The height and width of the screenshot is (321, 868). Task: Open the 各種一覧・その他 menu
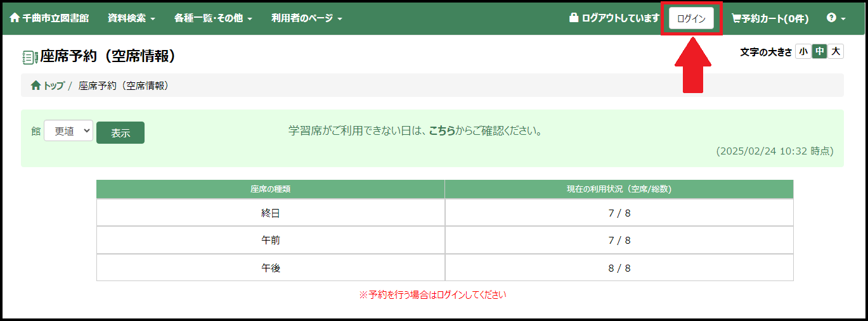click(x=213, y=18)
